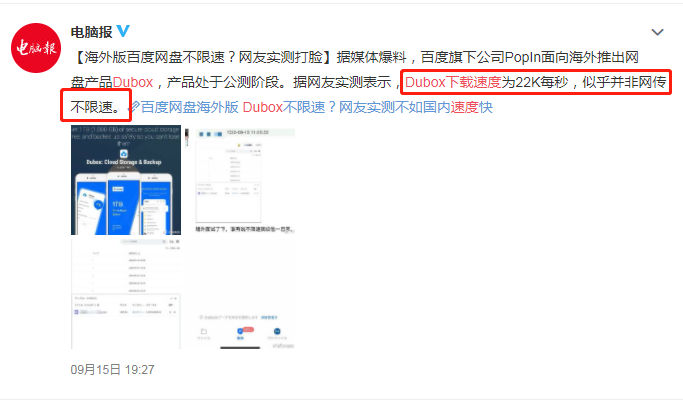Open the Dubox Cloud Storage & Backup thumbnail
This screenshot has height=400, width=683.
(x=126, y=180)
